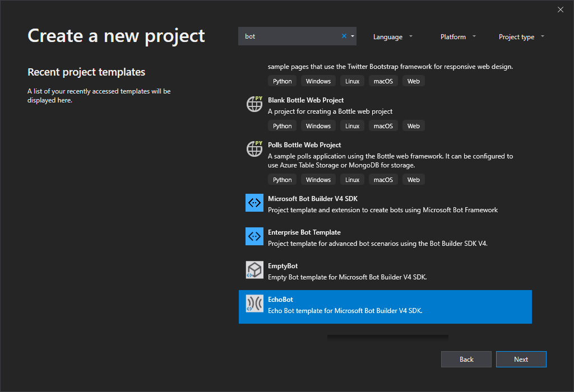Click the Blank Bottle Web Project globe icon
Viewport: 574px width, 392px height.
(254, 104)
